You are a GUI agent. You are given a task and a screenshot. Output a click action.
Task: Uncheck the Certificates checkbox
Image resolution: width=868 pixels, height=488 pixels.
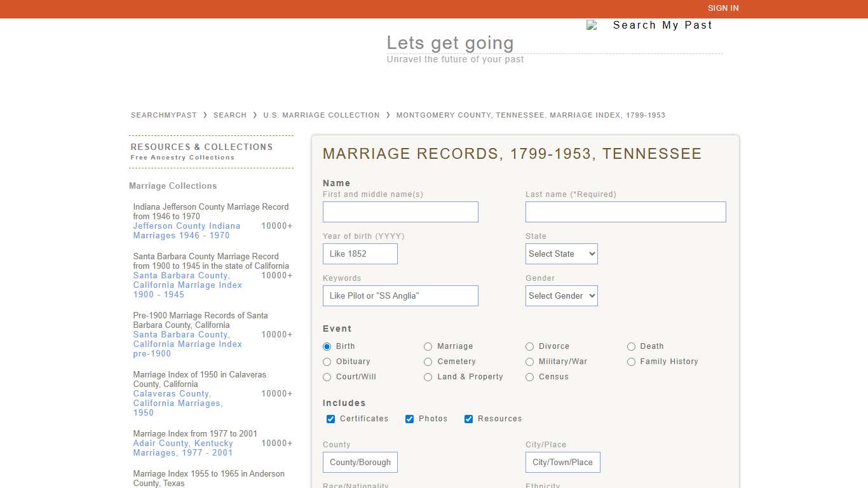[x=330, y=419]
